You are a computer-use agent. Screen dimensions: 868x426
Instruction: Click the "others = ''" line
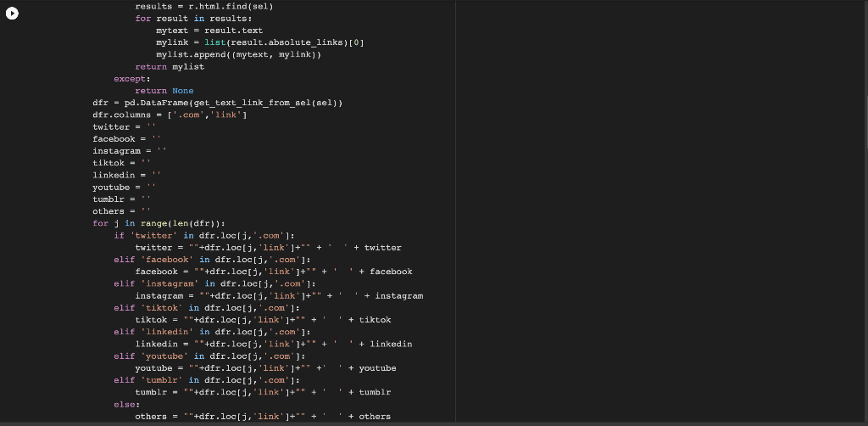pyautogui.click(x=122, y=211)
